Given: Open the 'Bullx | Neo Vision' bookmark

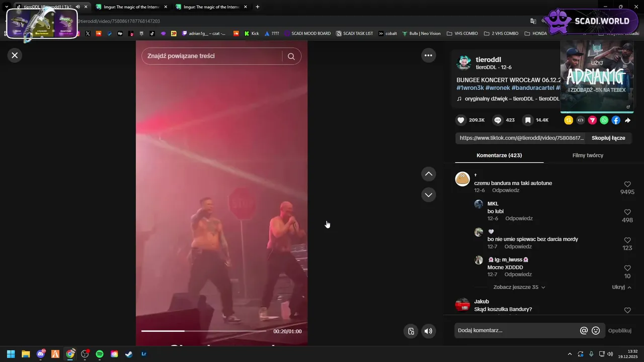Looking at the screenshot, I should 421,34.
